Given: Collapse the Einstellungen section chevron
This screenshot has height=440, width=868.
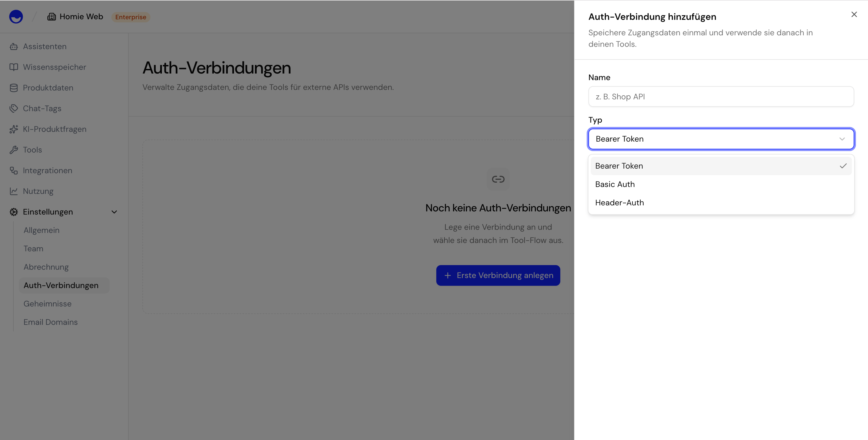Looking at the screenshot, I should point(114,212).
